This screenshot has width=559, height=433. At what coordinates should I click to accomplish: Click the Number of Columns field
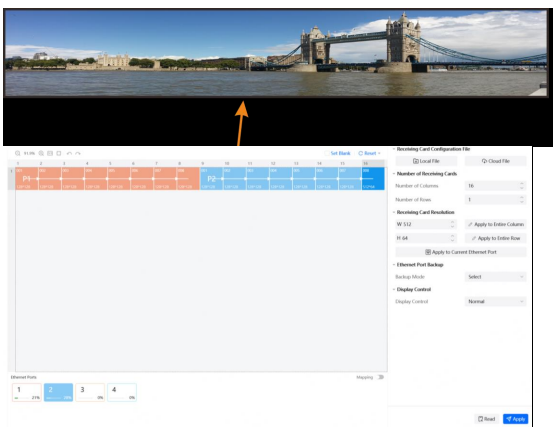point(495,186)
